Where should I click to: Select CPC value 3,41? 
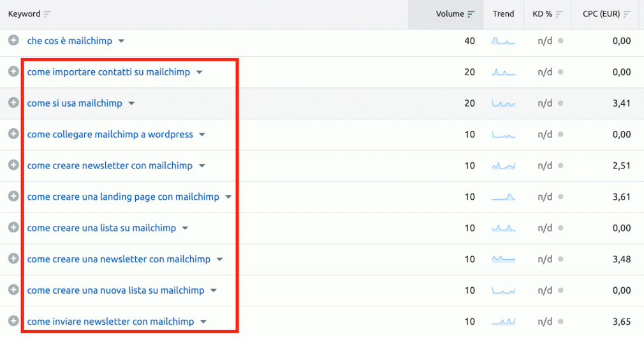coord(622,103)
